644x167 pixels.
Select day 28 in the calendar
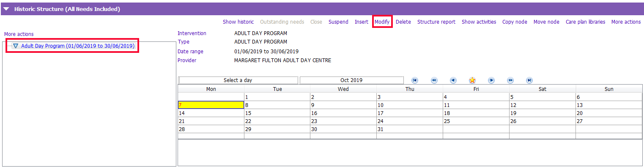pos(211,129)
